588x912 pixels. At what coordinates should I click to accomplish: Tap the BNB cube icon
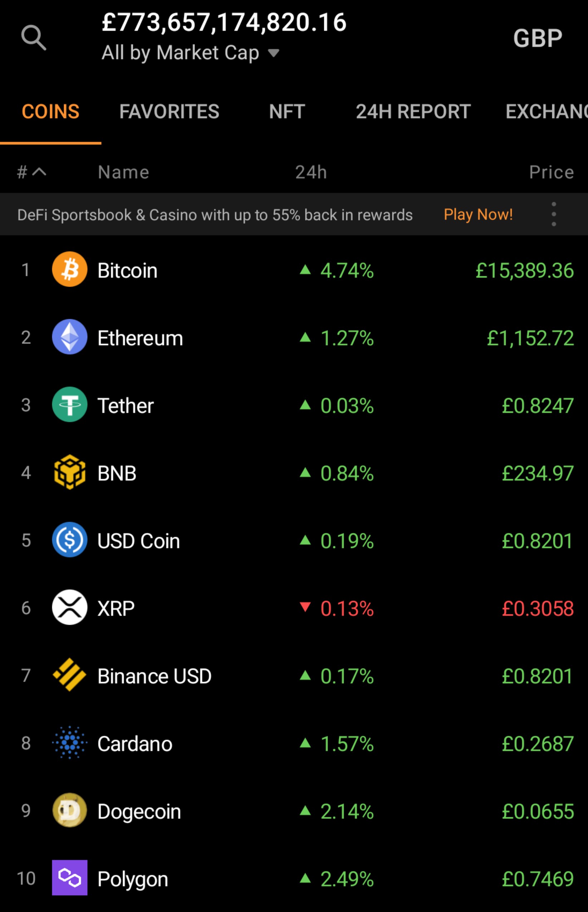click(69, 472)
